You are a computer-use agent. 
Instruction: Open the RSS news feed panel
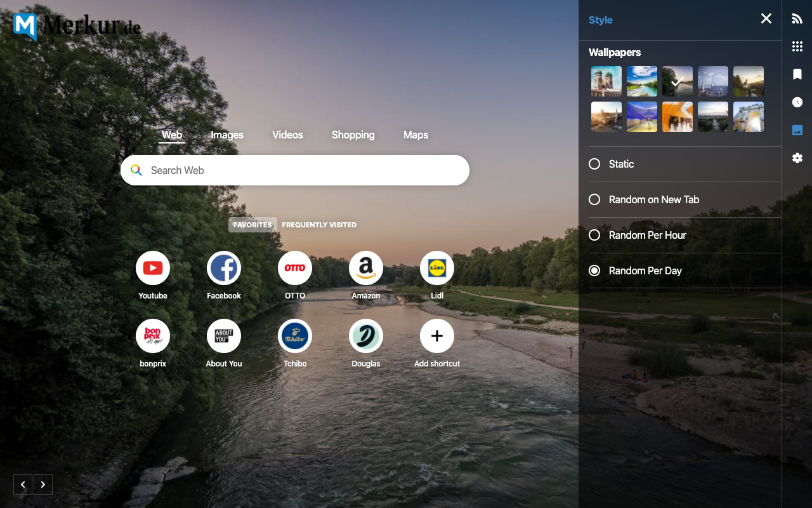(x=797, y=19)
